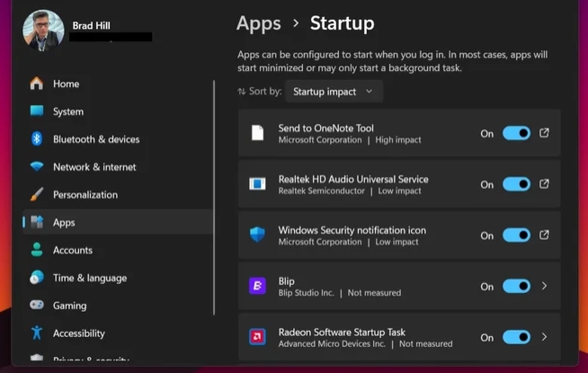Expand Blip startup details chevron
Viewport: 588px width, 373px height.
click(x=544, y=286)
